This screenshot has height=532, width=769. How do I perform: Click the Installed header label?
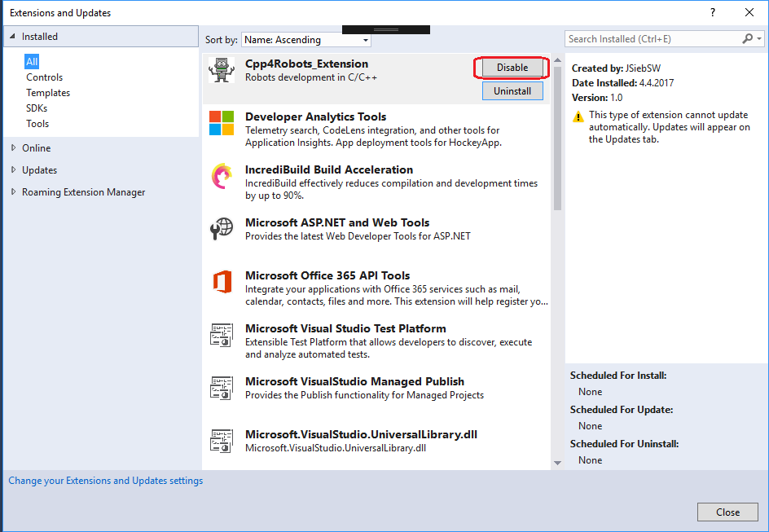coord(40,37)
